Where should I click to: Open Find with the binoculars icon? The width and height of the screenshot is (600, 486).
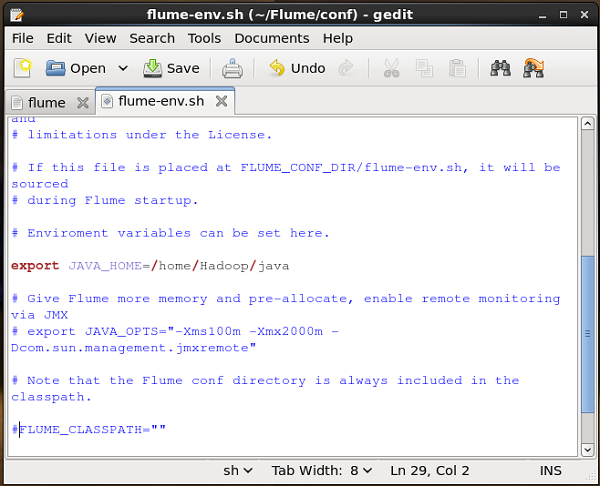coord(500,68)
